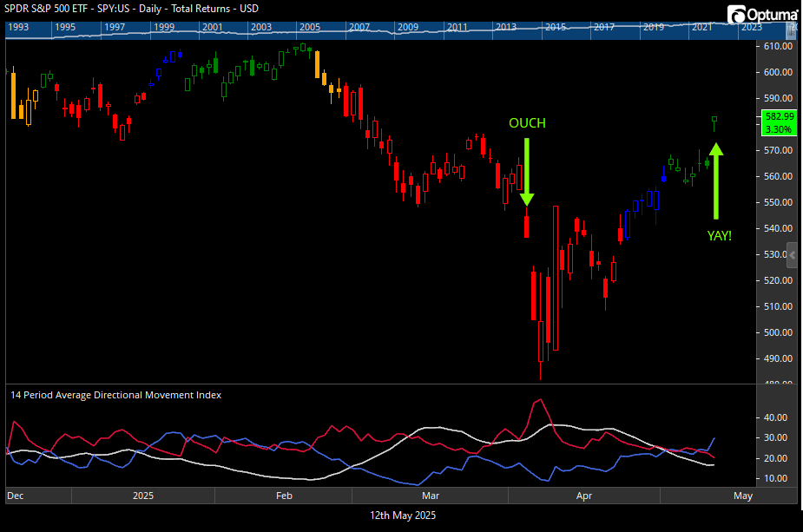Click the YAY! text annotation

coord(719,235)
